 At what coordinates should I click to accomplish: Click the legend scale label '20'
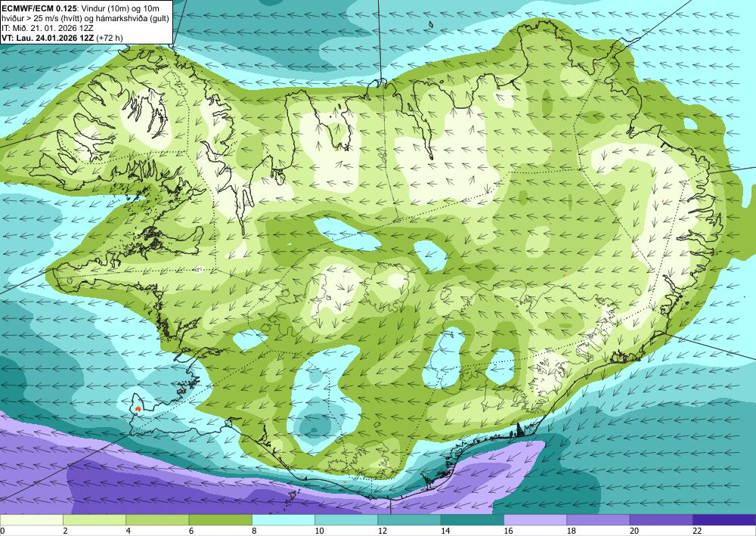pyautogui.click(x=634, y=531)
